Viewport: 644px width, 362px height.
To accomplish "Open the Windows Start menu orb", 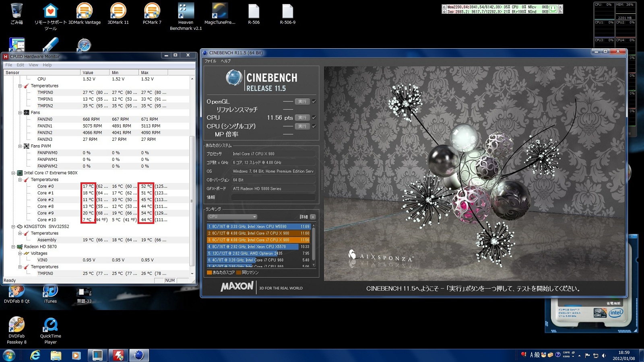I will click(9, 355).
